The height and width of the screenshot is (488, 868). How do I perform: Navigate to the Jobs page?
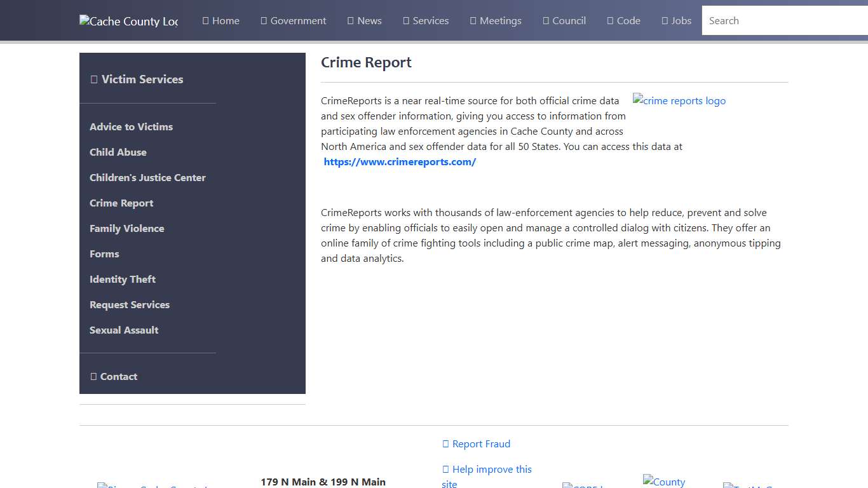pos(676,20)
